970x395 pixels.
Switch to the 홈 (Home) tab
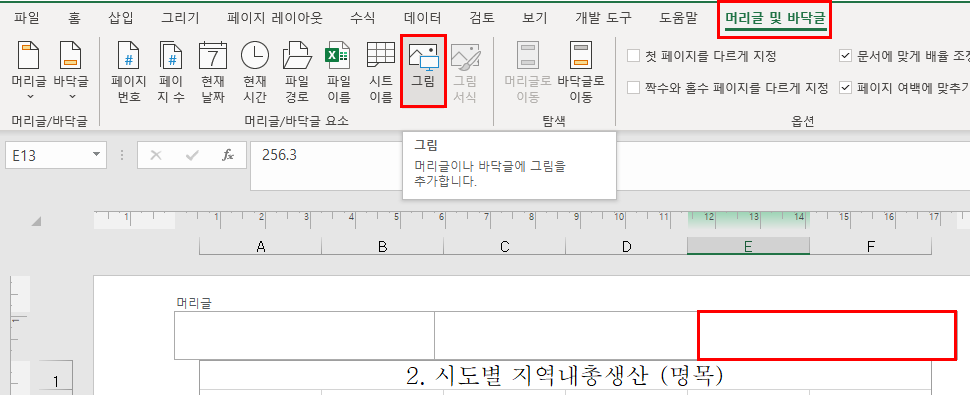[74, 18]
